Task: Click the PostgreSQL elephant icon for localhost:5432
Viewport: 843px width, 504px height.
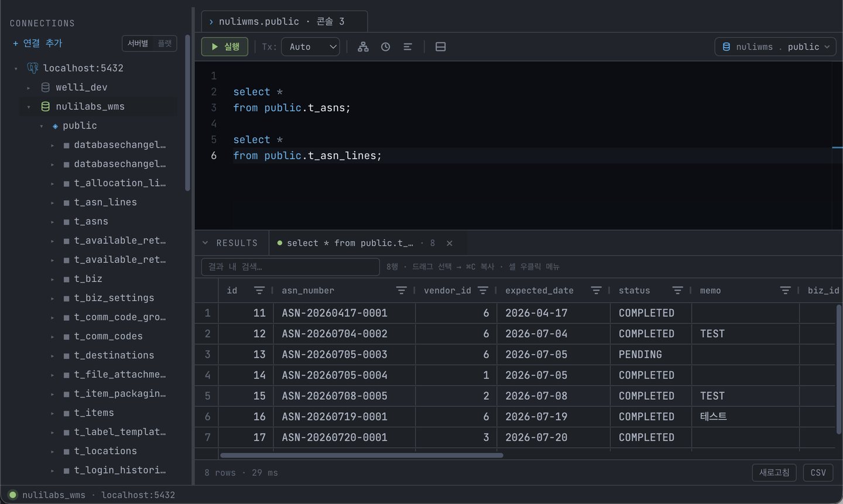Action: [x=33, y=68]
